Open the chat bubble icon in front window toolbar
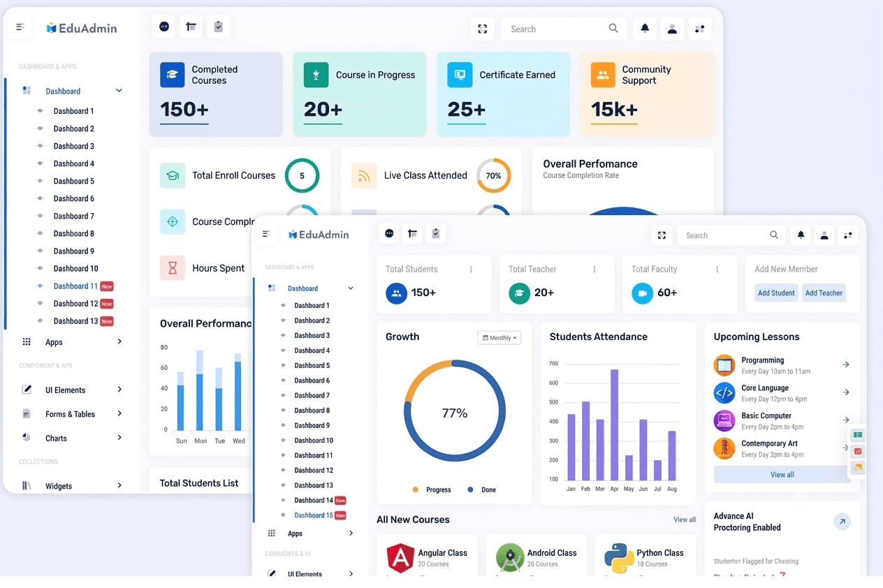This screenshot has width=883, height=588. coord(389,233)
